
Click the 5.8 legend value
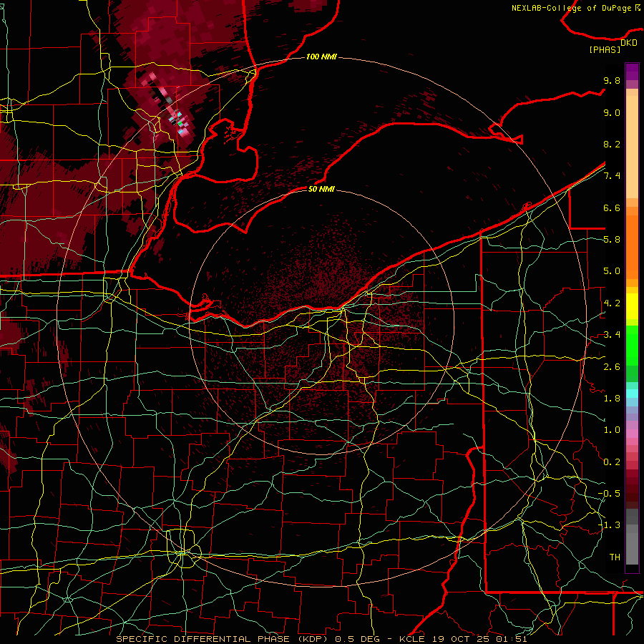[x=612, y=240]
